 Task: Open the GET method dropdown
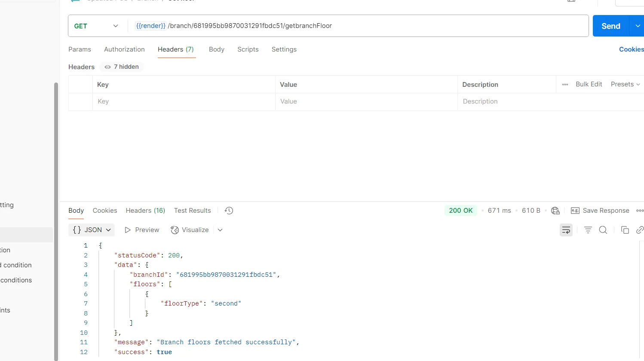96,26
